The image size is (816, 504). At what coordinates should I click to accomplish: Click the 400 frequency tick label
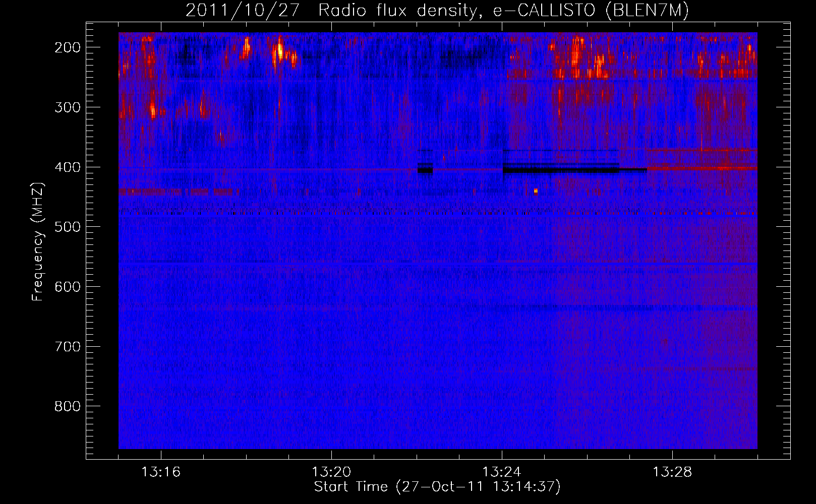[68, 167]
